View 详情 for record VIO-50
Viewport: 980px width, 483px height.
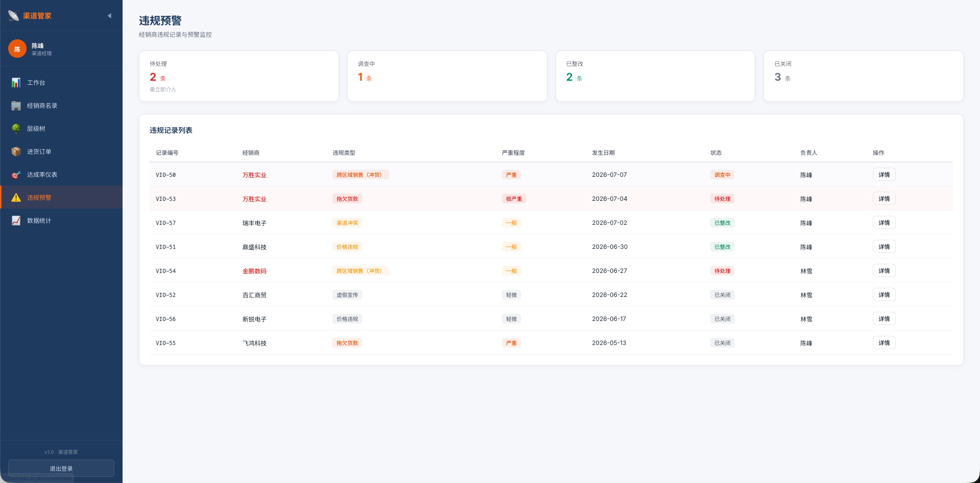884,175
